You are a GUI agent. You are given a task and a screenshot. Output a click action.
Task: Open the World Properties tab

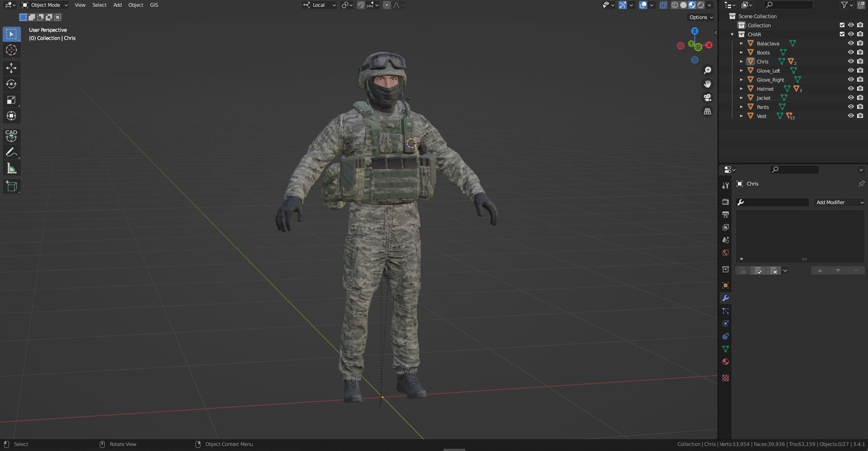pyautogui.click(x=725, y=252)
